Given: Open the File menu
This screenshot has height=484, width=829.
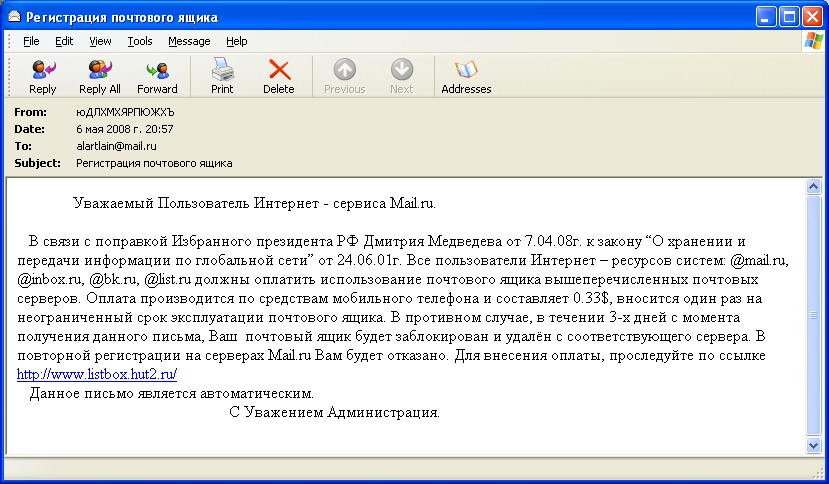Looking at the screenshot, I should pyautogui.click(x=31, y=41).
